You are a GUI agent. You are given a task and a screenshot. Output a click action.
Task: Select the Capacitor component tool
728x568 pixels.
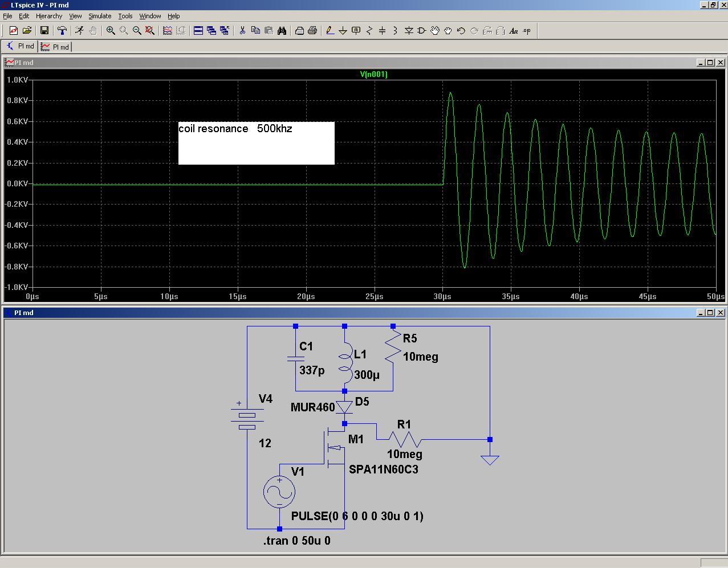382,31
